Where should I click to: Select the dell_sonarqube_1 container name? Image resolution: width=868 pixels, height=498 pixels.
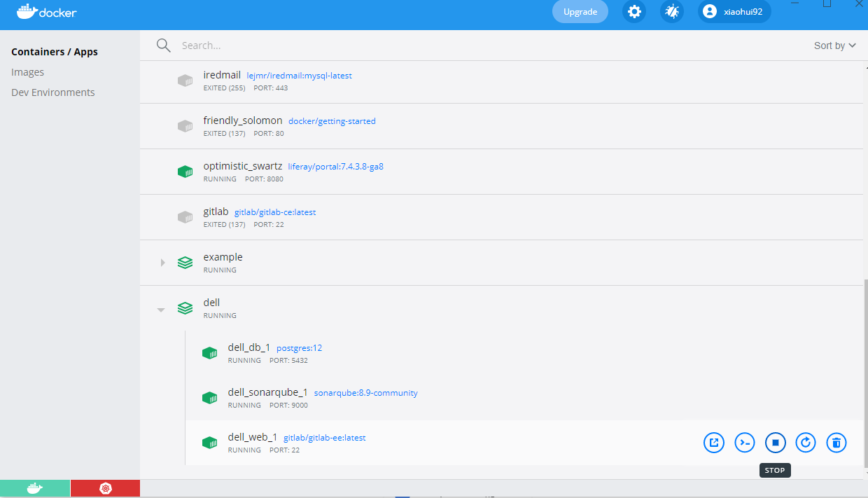click(268, 392)
